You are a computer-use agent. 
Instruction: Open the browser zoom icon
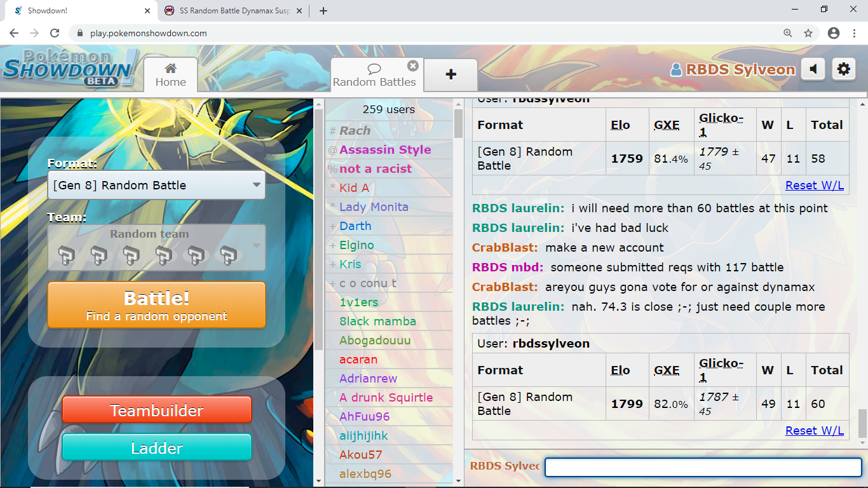[x=788, y=33]
